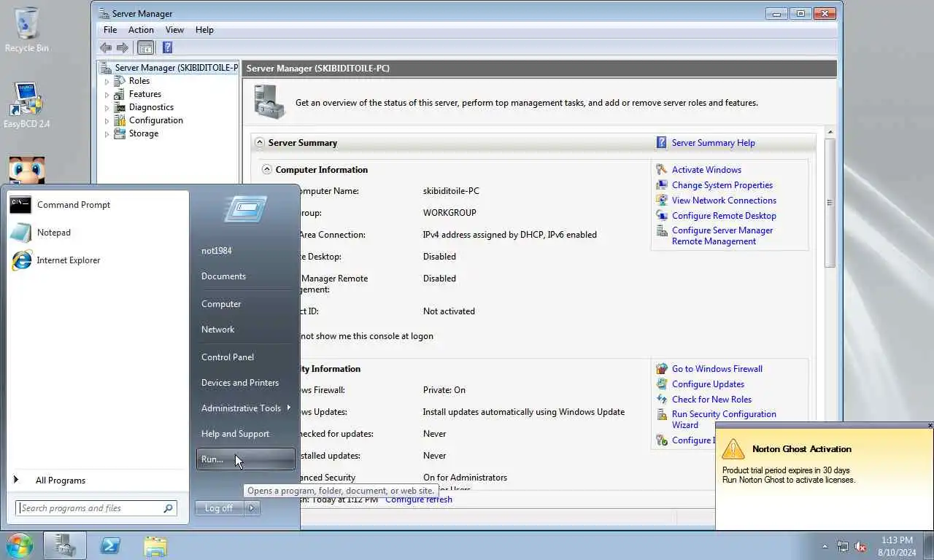Launch Internet Explorer from Start menu
Viewport: 934px width, 560px height.
pyautogui.click(x=21, y=260)
